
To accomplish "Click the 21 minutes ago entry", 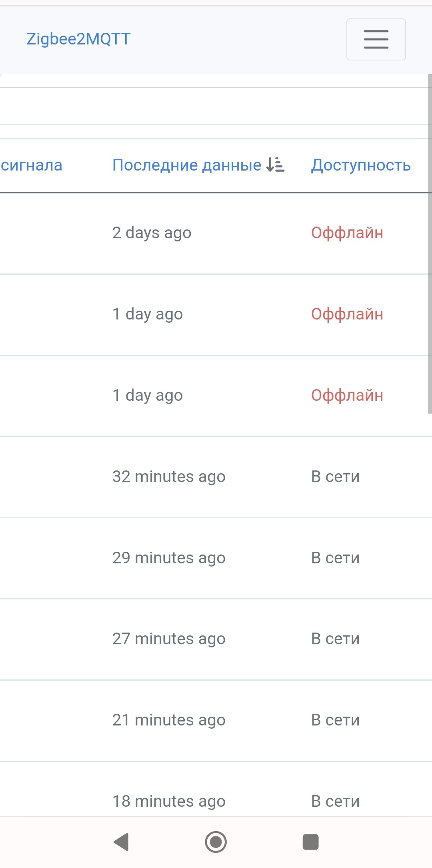I will tap(168, 720).
